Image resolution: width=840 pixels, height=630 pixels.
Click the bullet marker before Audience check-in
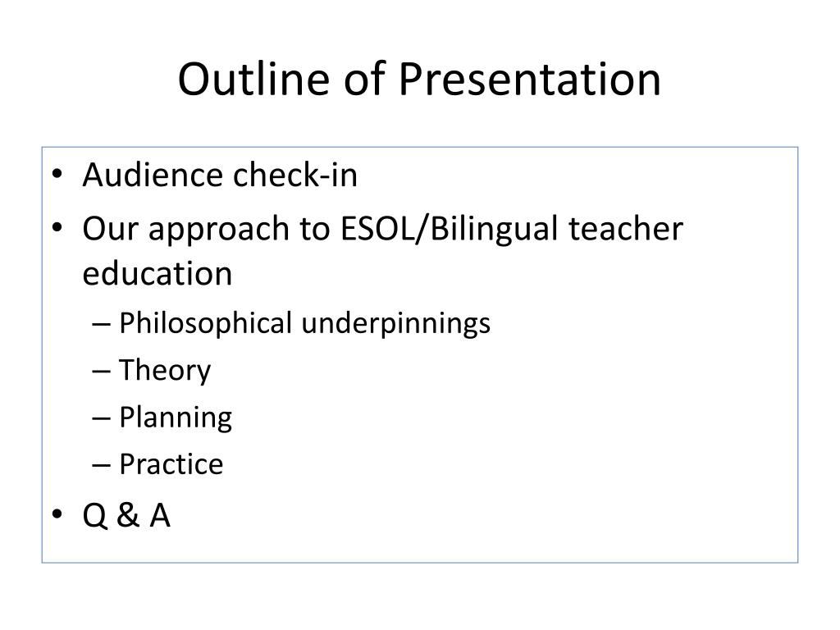point(57,174)
